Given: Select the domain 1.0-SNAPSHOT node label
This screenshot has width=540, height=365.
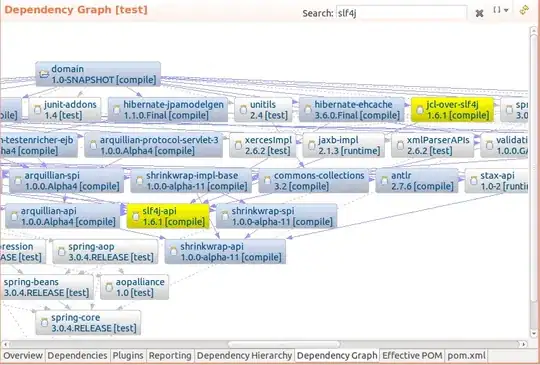Looking at the screenshot, I should [x=104, y=74].
